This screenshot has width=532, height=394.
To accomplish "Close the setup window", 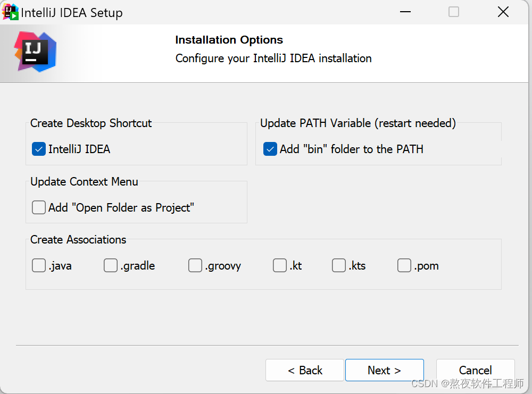I will 503,12.
